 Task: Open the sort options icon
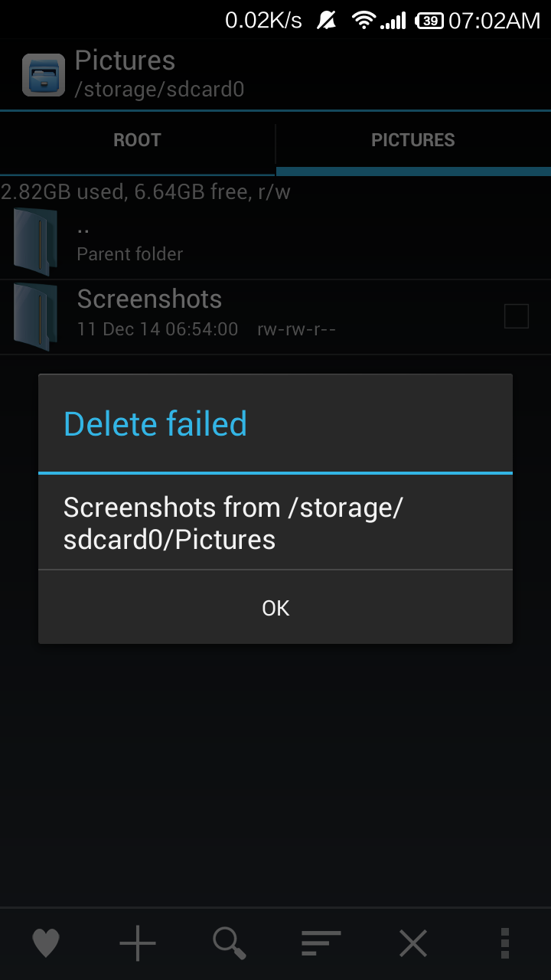[321, 943]
